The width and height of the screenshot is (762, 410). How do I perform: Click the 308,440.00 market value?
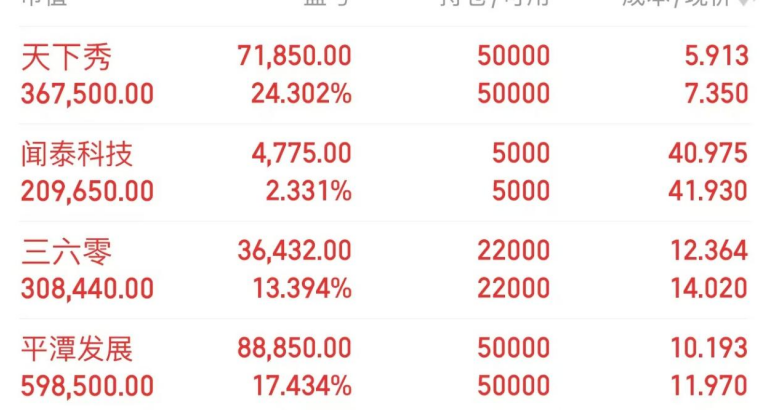(x=88, y=288)
